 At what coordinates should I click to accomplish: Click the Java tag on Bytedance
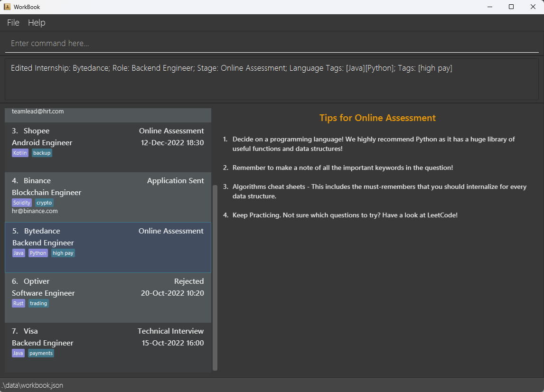tap(19, 253)
